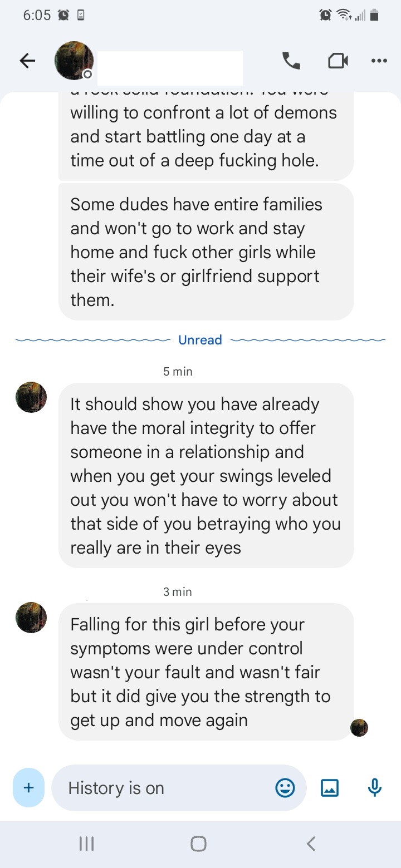
Task: Record voice message with microphone icon
Action: (x=375, y=787)
